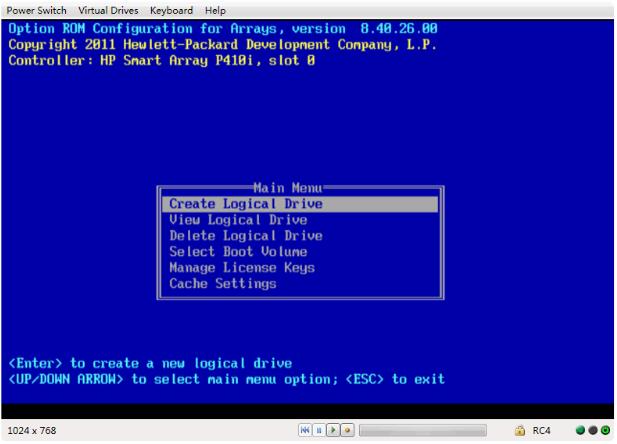Click the green play button

point(333,430)
